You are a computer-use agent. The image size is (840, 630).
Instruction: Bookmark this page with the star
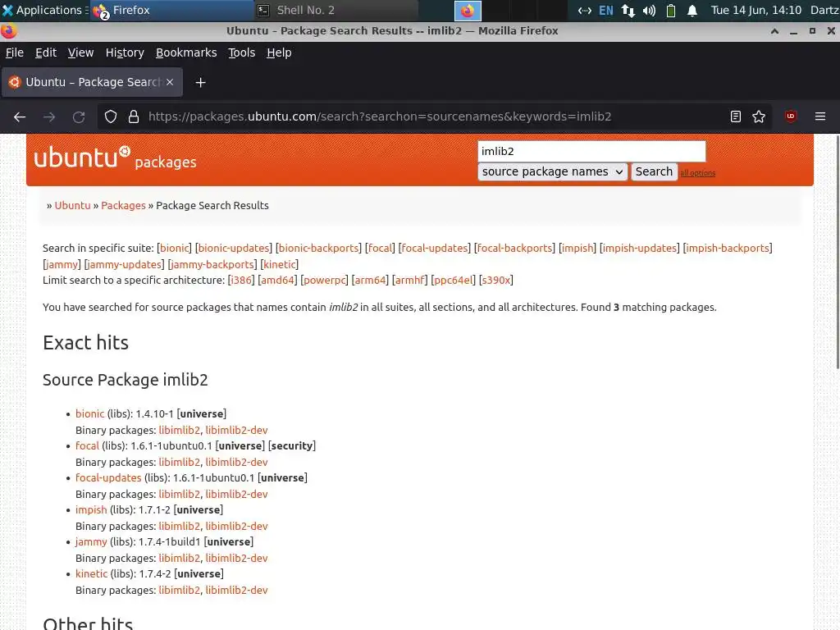click(x=759, y=116)
